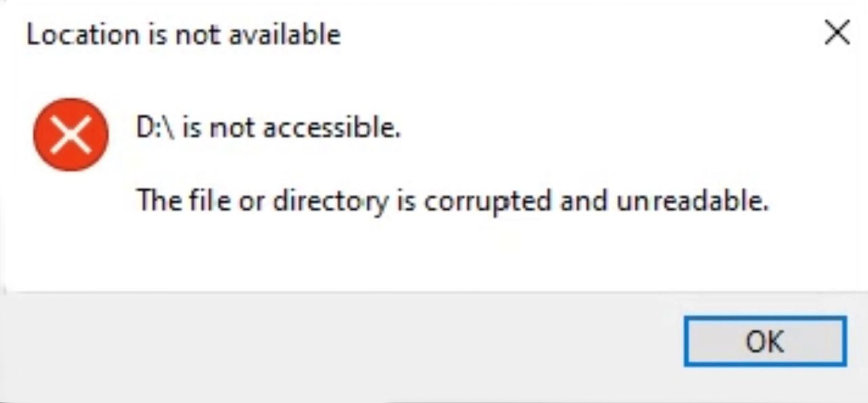The width and height of the screenshot is (868, 403).
Task: Click the white cross inside the error icon
Action: point(71,134)
